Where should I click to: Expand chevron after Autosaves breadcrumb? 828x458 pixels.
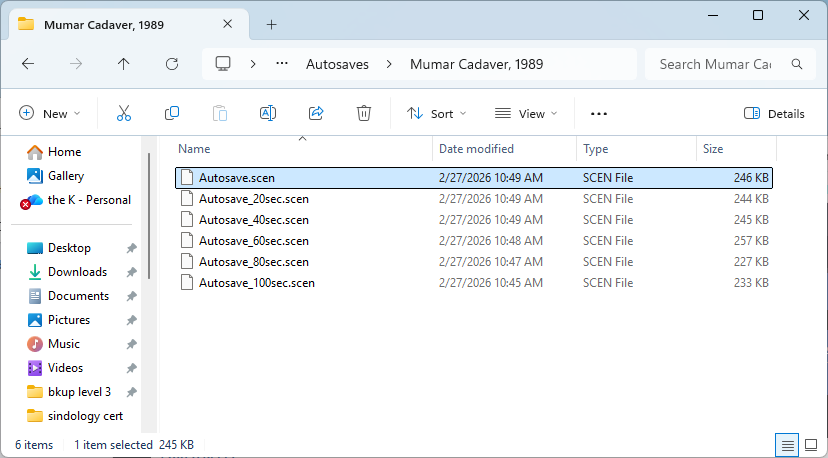[389, 64]
